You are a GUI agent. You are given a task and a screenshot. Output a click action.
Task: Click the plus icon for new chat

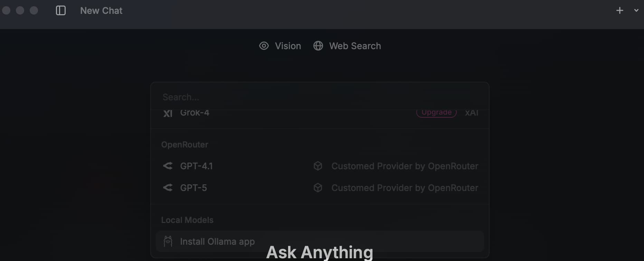point(620,10)
